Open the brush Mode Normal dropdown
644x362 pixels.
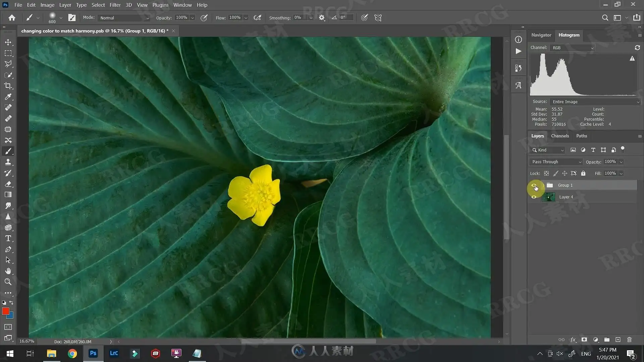(123, 18)
